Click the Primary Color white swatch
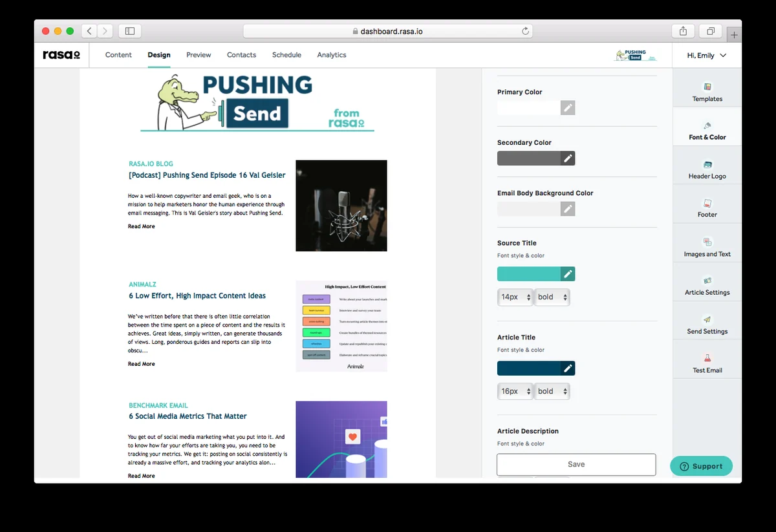Image resolution: width=776 pixels, height=532 pixels. [x=529, y=108]
